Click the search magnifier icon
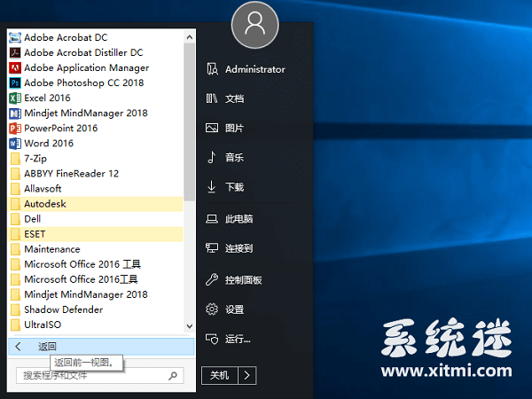The width and height of the screenshot is (532, 399). (x=173, y=376)
